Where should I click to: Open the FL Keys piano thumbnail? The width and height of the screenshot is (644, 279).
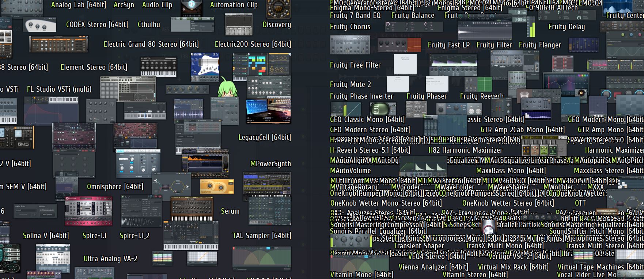point(159,67)
